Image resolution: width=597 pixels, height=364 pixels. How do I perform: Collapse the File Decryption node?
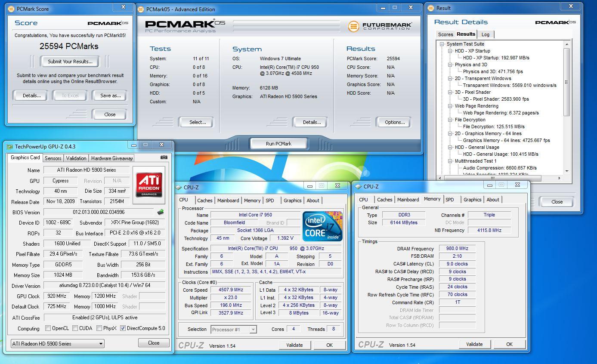pyautogui.click(x=450, y=120)
